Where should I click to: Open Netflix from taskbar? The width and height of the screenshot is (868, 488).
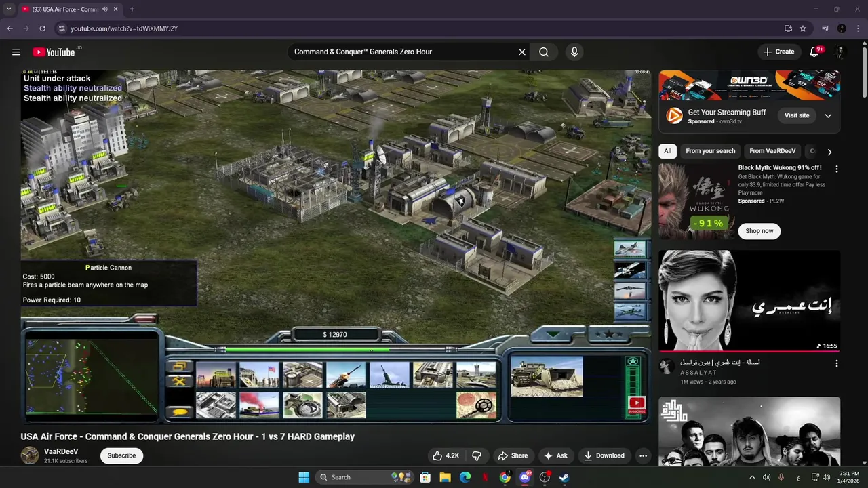485,477
